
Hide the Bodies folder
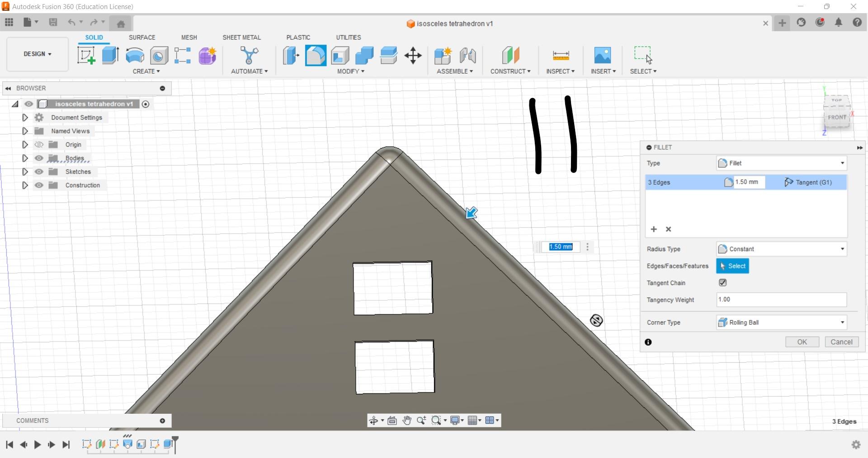[39, 158]
